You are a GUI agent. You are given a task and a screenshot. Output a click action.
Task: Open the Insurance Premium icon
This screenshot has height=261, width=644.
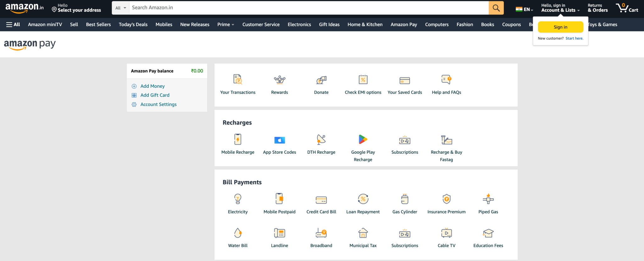447,199
